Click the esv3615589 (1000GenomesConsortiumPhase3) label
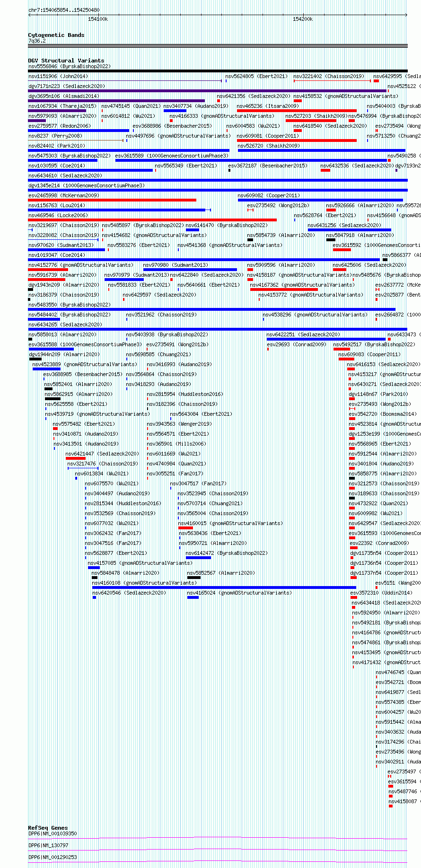The width and height of the screenshot is (421, 868). [x=172, y=156]
